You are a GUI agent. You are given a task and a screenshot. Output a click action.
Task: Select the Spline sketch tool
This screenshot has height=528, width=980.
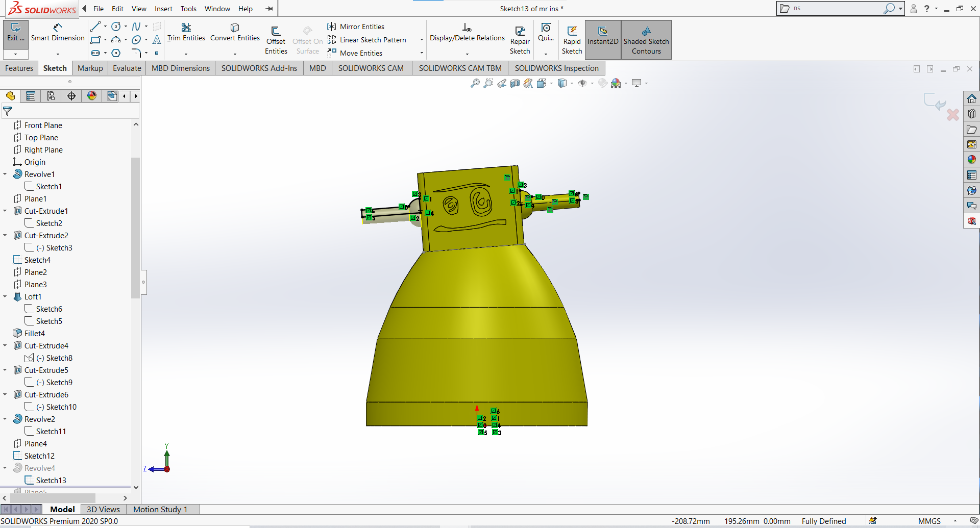[x=136, y=27]
